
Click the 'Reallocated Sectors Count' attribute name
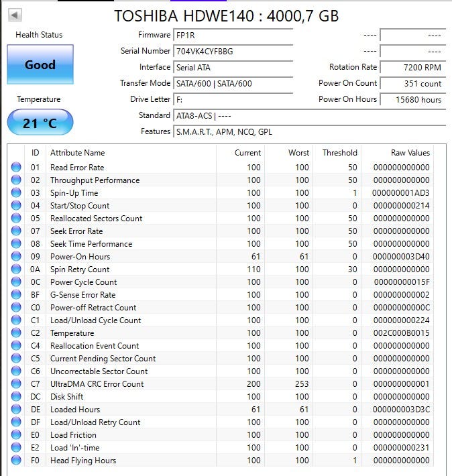pos(97,219)
